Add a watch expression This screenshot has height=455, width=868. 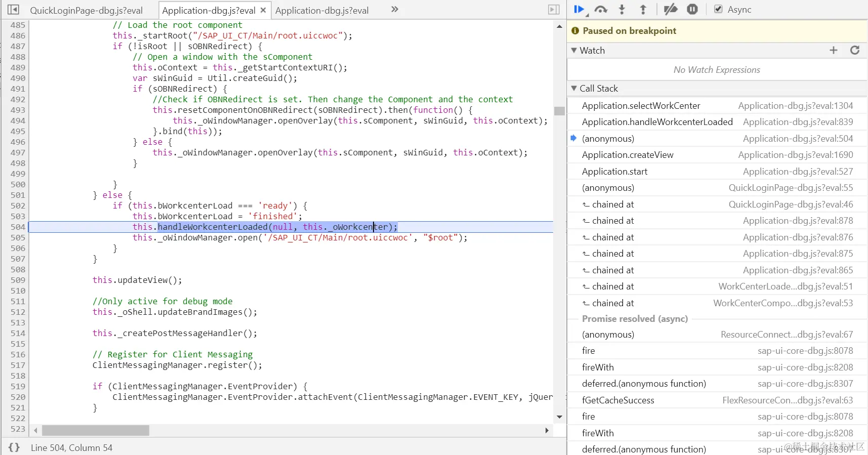click(x=834, y=50)
